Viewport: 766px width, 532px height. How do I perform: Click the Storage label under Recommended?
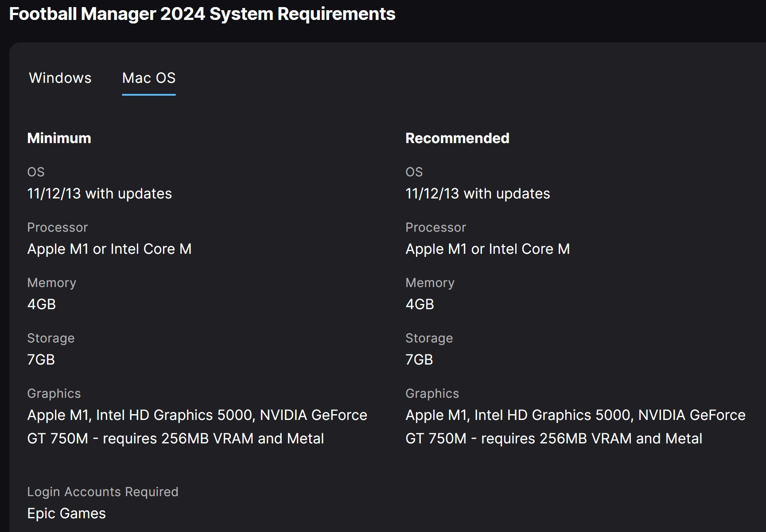click(x=429, y=338)
